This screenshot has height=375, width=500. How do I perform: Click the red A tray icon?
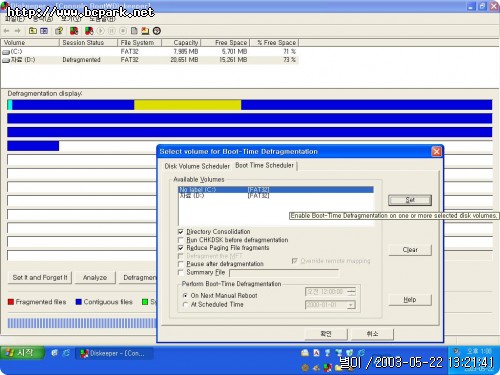[x=316, y=353]
